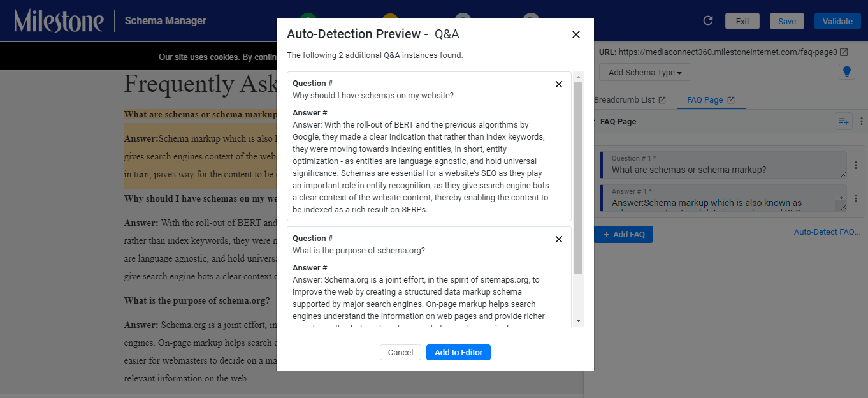
Task: Close the Auto-Detection Preview dialog
Action: (x=576, y=34)
